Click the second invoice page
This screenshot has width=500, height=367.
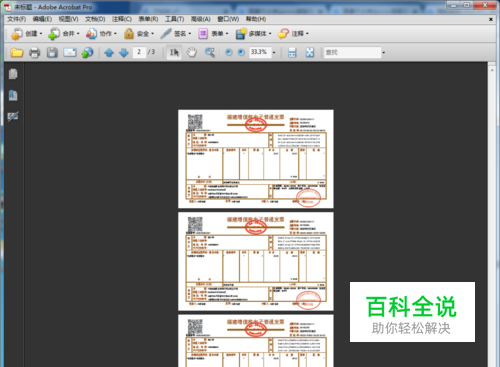pos(256,261)
